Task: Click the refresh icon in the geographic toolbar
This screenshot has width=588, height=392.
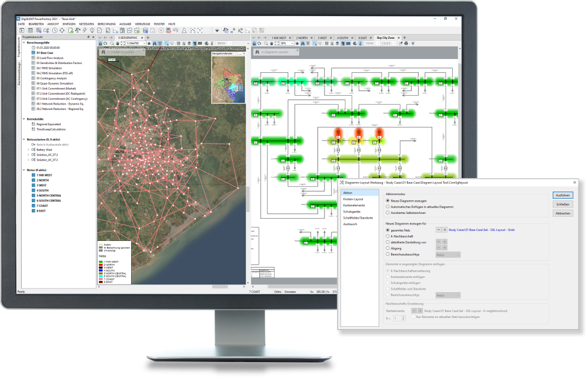Action: (x=105, y=43)
